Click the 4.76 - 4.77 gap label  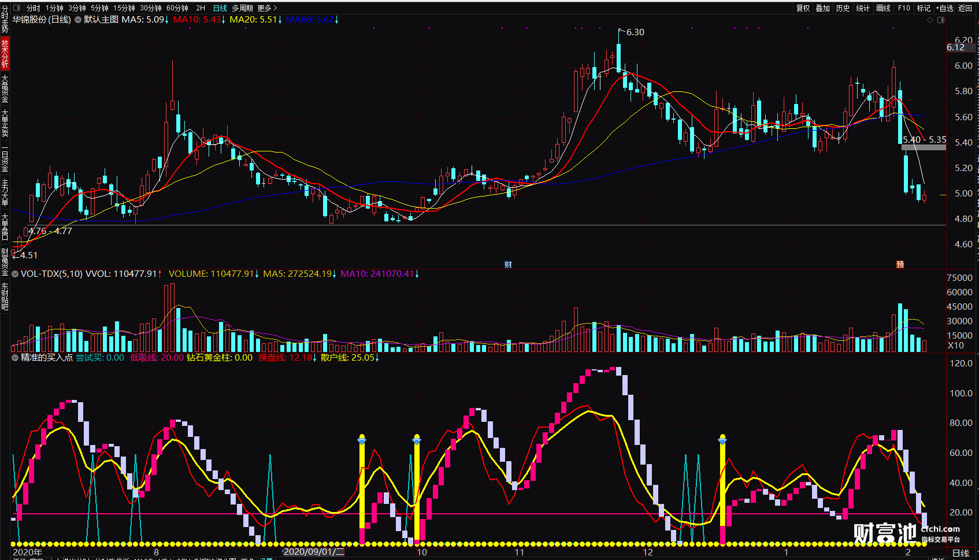coord(50,231)
